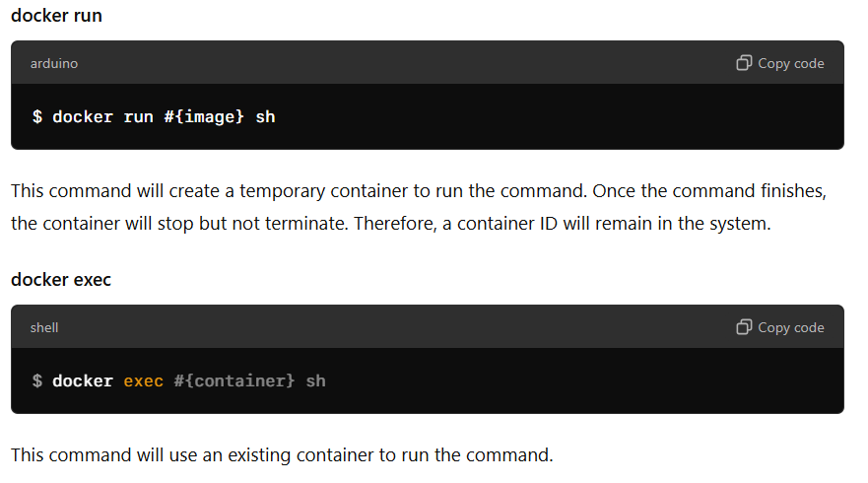Click the "docker run" heading
868x483 pixels.
click(x=56, y=16)
